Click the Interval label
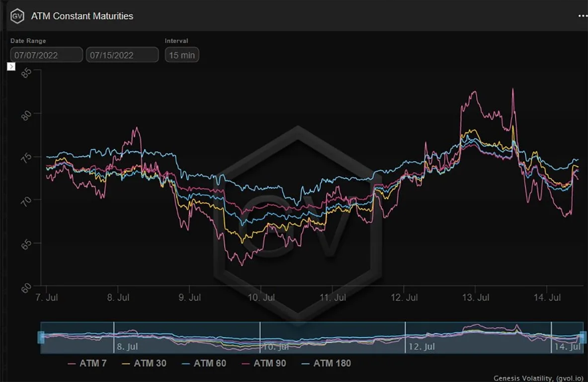 (176, 41)
